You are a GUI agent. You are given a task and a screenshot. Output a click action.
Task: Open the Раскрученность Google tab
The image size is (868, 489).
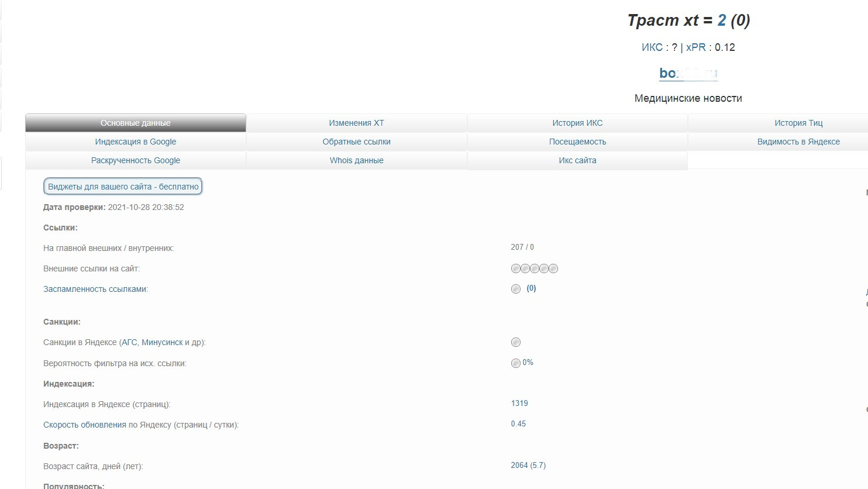tap(136, 160)
